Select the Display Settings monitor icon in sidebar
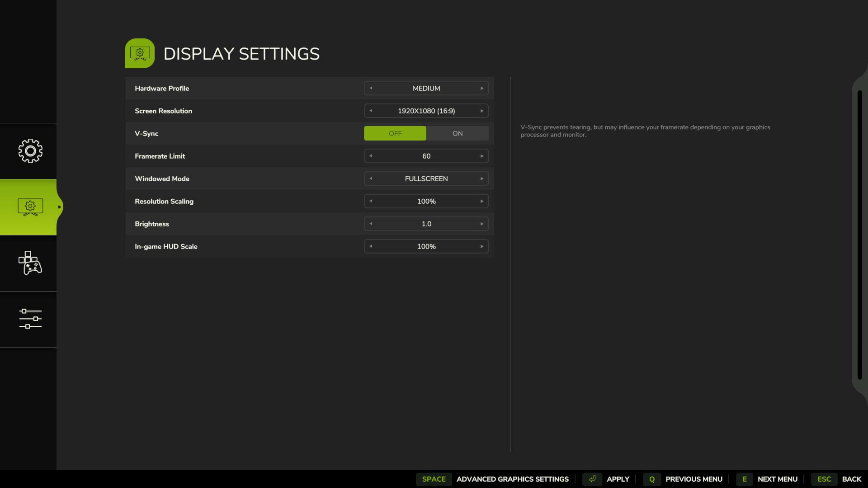The height and width of the screenshot is (488, 868). [x=30, y=206]
